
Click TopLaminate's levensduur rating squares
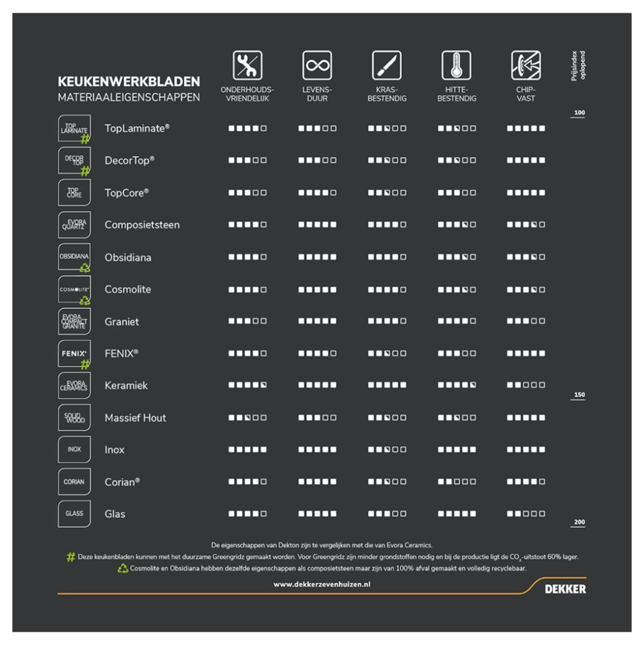tap(317, 128)
